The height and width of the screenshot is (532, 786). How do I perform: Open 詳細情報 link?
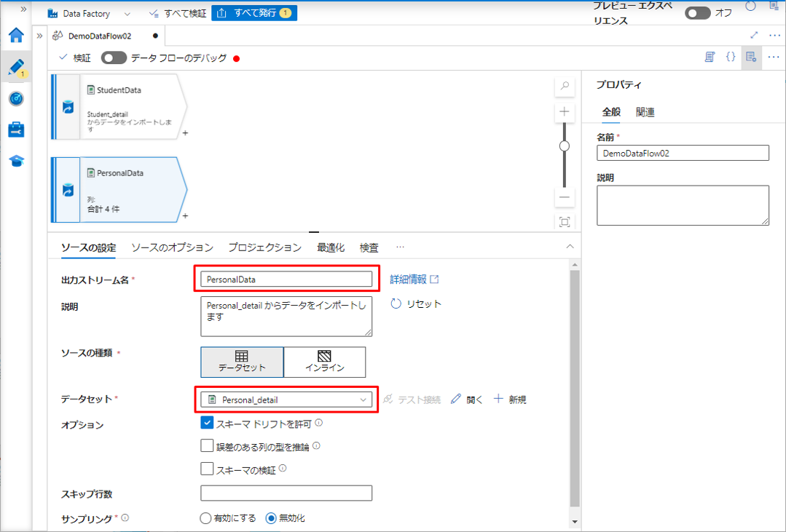click(414, 279)
